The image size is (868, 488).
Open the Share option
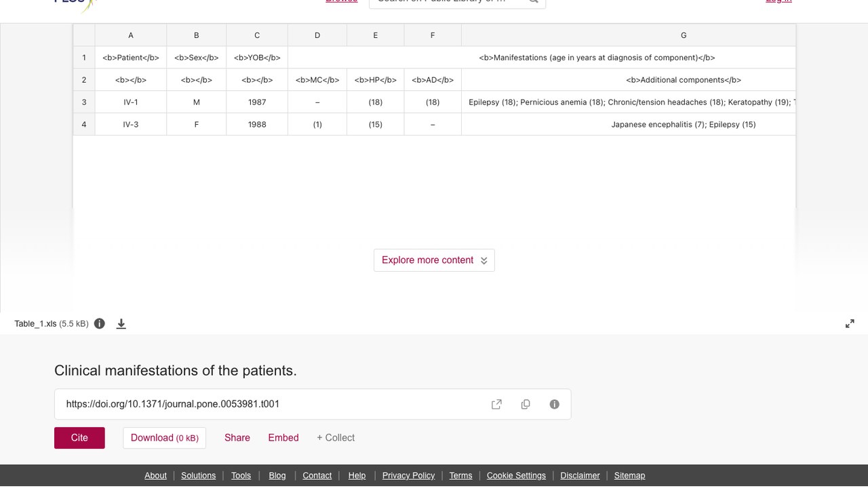pyautogui.click(x=237, y=438)
